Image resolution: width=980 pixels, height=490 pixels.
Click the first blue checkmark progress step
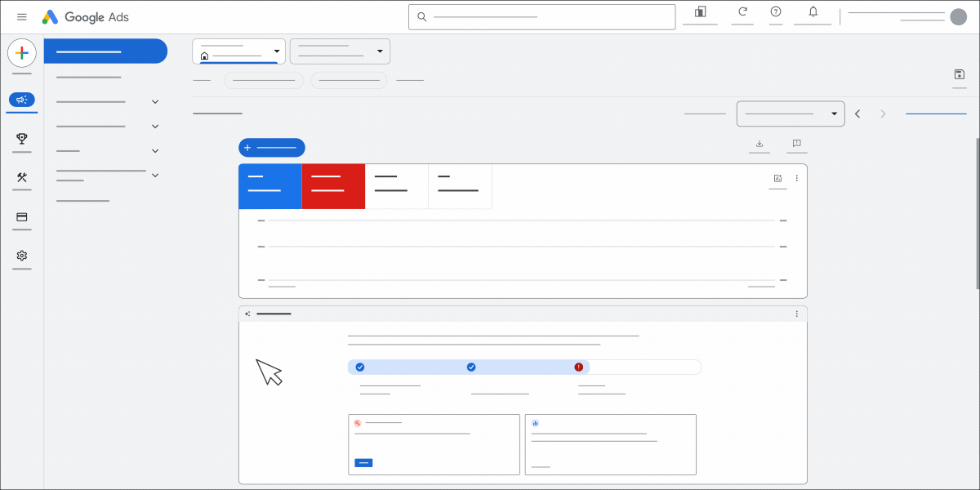(360, 367)
